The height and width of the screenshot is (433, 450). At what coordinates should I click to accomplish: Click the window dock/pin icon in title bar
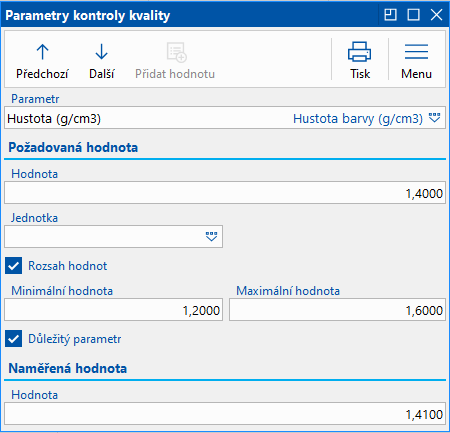pyautogui.click(x=390, y=15)
